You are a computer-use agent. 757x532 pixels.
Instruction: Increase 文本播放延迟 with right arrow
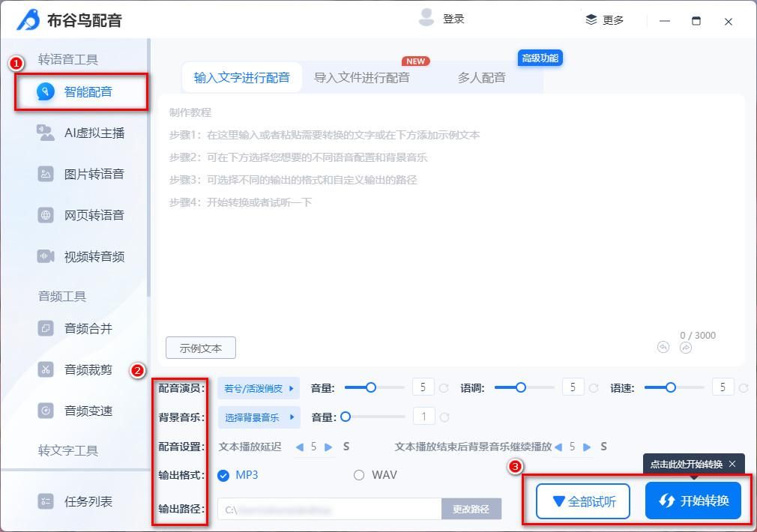(328, 447)
